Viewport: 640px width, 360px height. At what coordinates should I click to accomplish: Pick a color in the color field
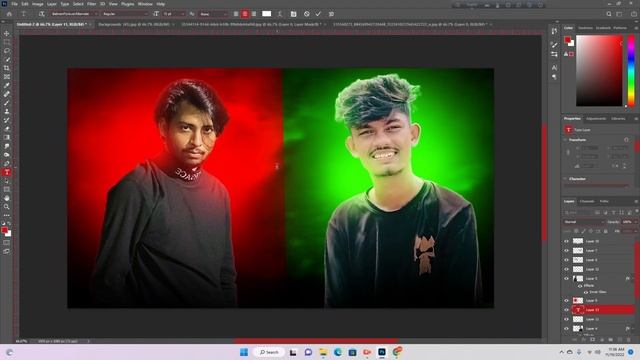click(x=599, y=71)
